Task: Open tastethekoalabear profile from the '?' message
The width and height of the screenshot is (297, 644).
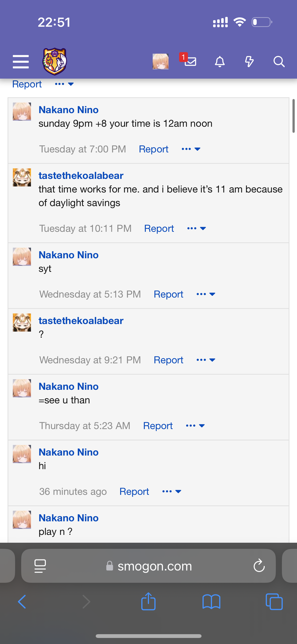Action: coord(81,321)
